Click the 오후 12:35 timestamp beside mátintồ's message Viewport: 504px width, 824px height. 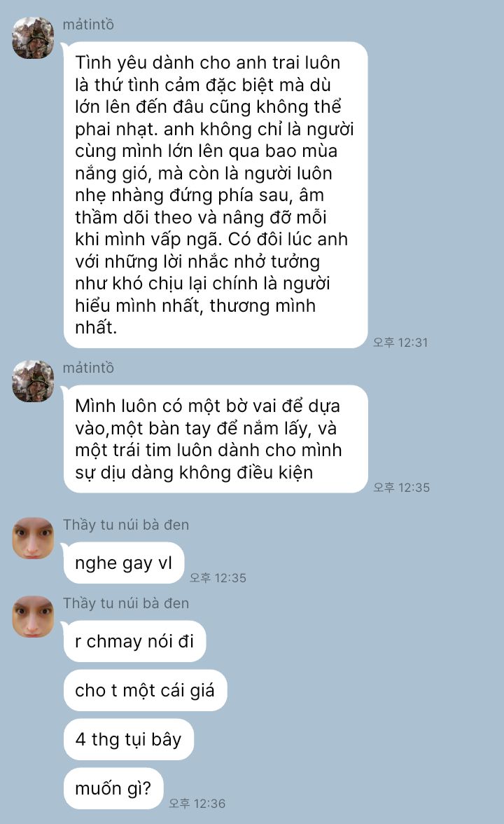(402, 488)
